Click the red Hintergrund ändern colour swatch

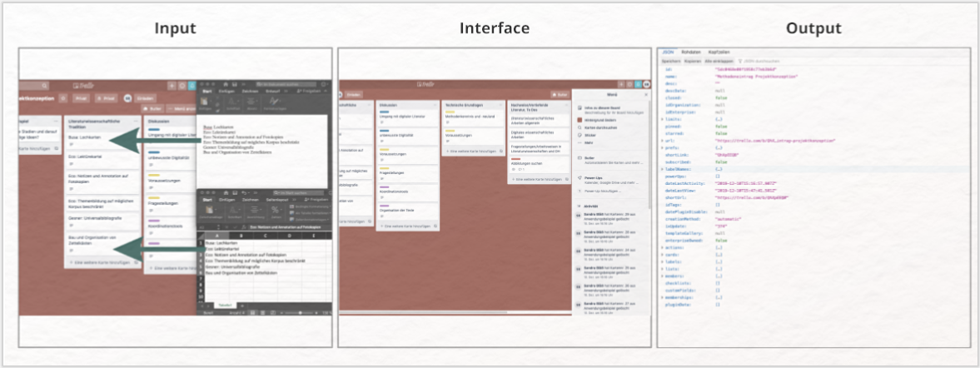pos(580,120)
